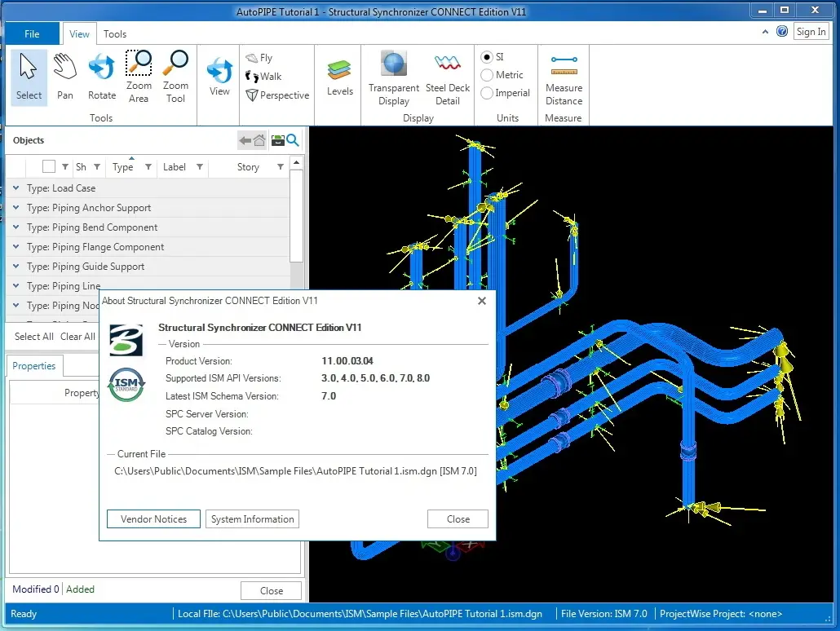Filter the Label column
Screen dimensions: 840x631
[199, 166]
